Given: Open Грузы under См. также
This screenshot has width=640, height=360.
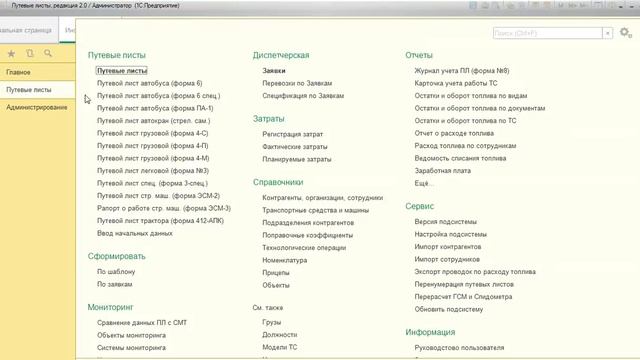Looking at the screenshot, I should (271, 322).
